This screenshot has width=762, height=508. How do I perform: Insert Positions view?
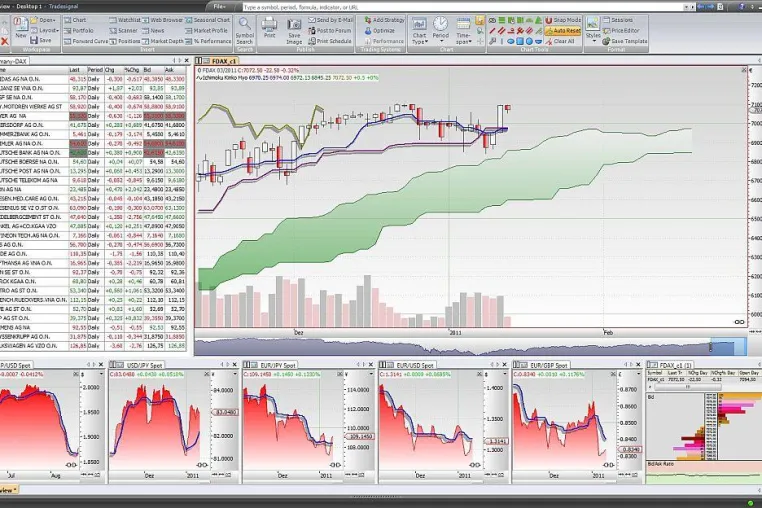[x=125, y=41]
